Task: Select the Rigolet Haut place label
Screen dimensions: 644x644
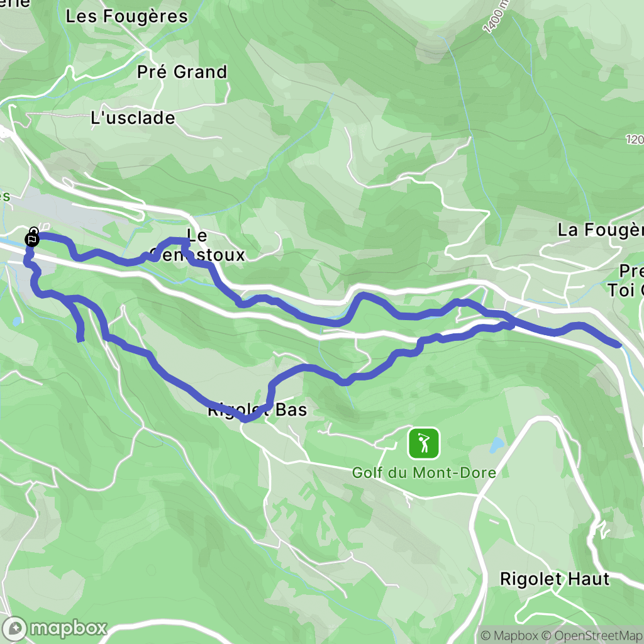Action: [x=555, y=579]
